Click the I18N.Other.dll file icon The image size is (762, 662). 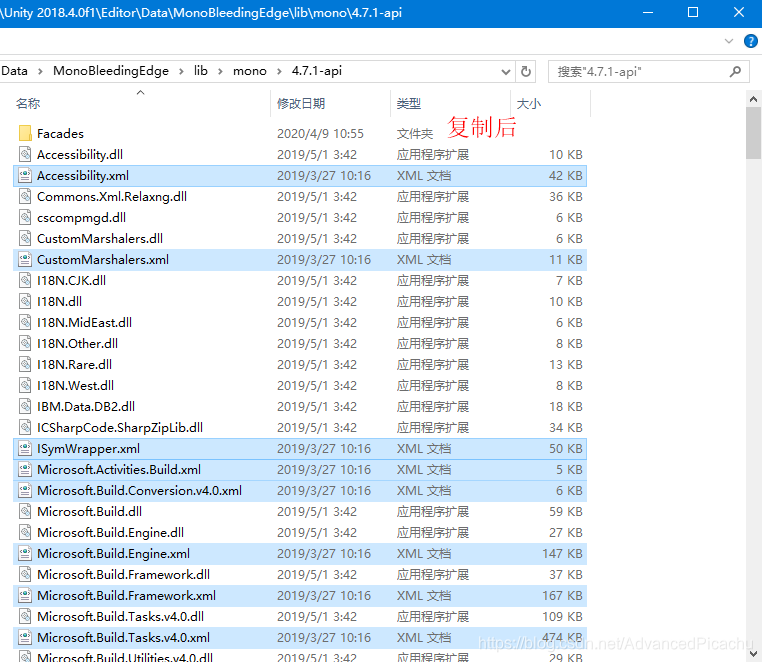[25, 343]
